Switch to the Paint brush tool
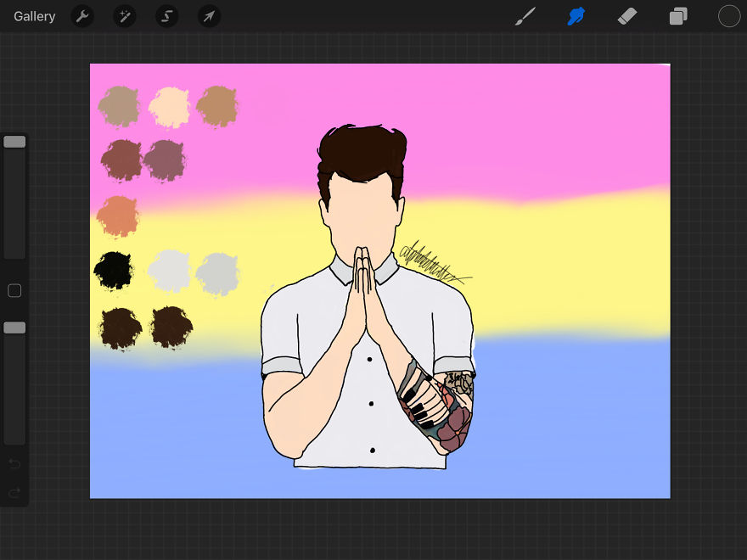 pos(525,15)
